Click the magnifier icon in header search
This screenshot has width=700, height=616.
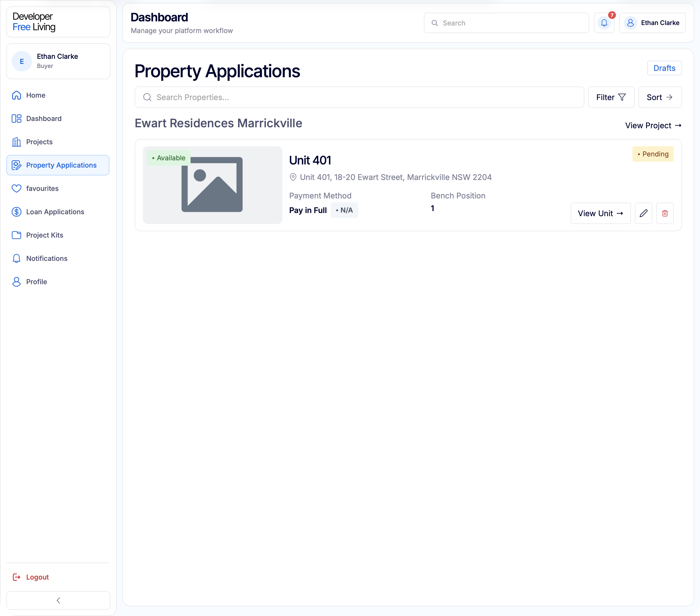(x=435, y=23)
